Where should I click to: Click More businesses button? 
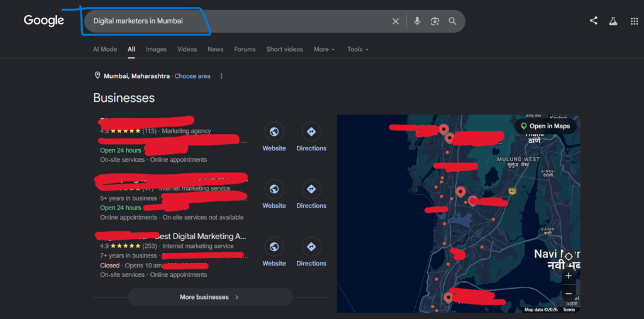210,297
